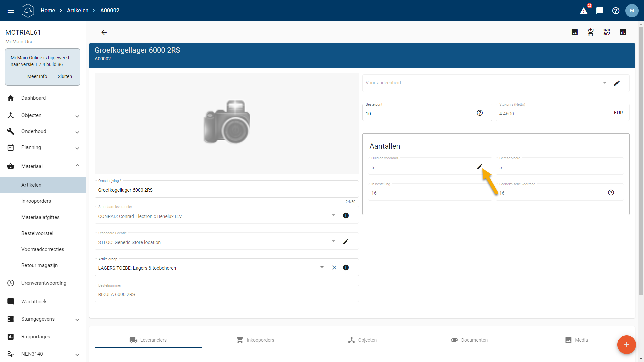The height and width of the screenshot is (362, 644).
Task: Open the chart report icon top right
Action: pyautogui.click(x=623, y=32)
